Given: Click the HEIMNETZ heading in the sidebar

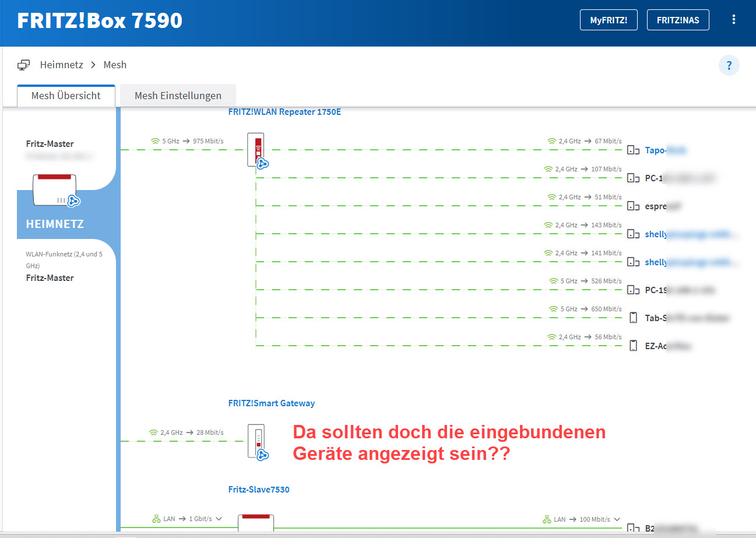Looking at the screenshot, I should pyautogui.click(x=55, y=224).
